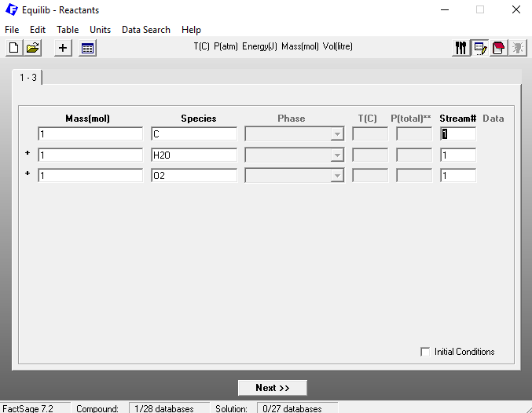Open the Edit menu
Screen dimensions: 532x413
click(37, 30)
